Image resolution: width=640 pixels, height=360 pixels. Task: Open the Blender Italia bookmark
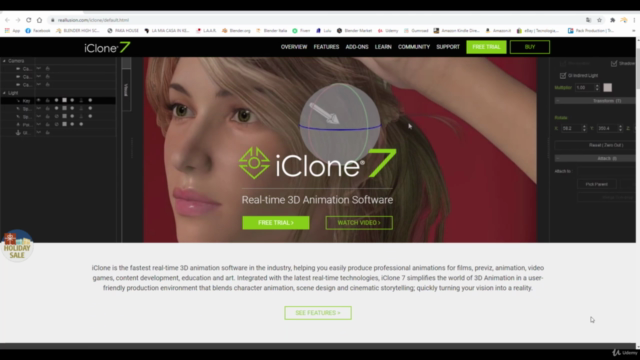click(271, 31)
